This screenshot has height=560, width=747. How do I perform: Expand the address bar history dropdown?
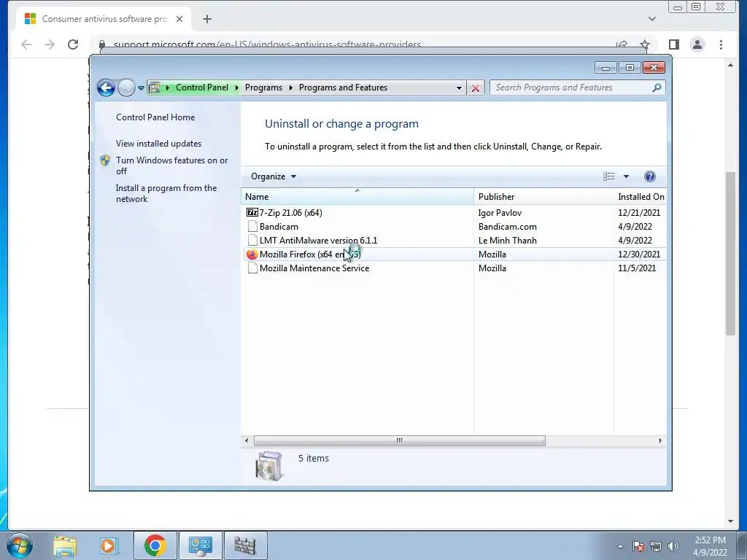click(459, 88)
